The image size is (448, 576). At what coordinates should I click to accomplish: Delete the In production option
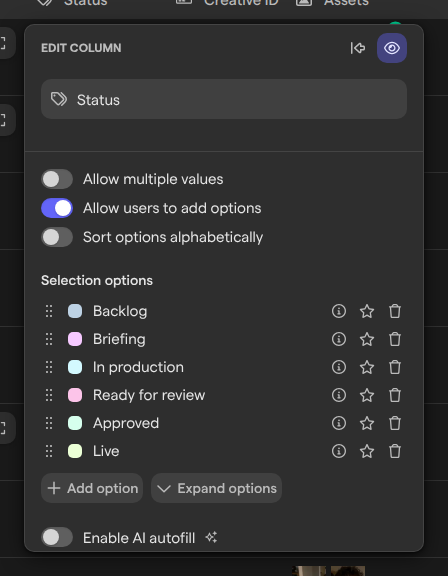tap(395, 367)
